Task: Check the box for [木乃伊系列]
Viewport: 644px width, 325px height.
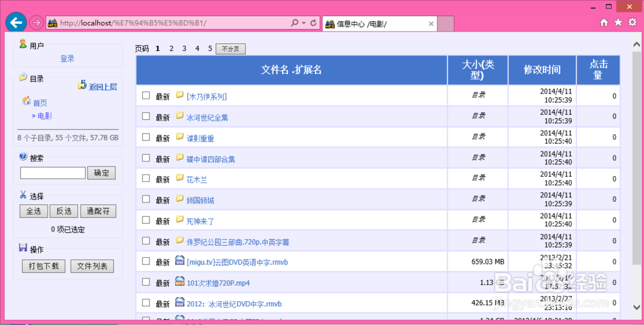Action: tap(146, 95)
